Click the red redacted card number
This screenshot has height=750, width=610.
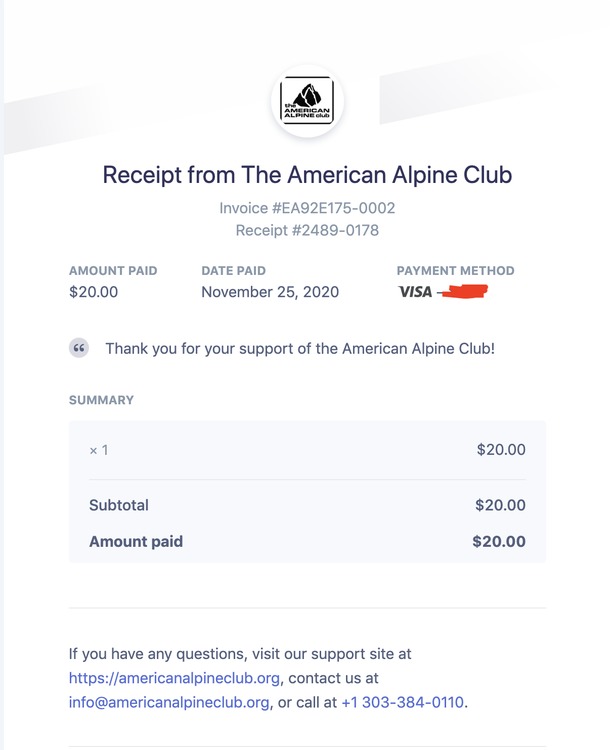[463, 292]
